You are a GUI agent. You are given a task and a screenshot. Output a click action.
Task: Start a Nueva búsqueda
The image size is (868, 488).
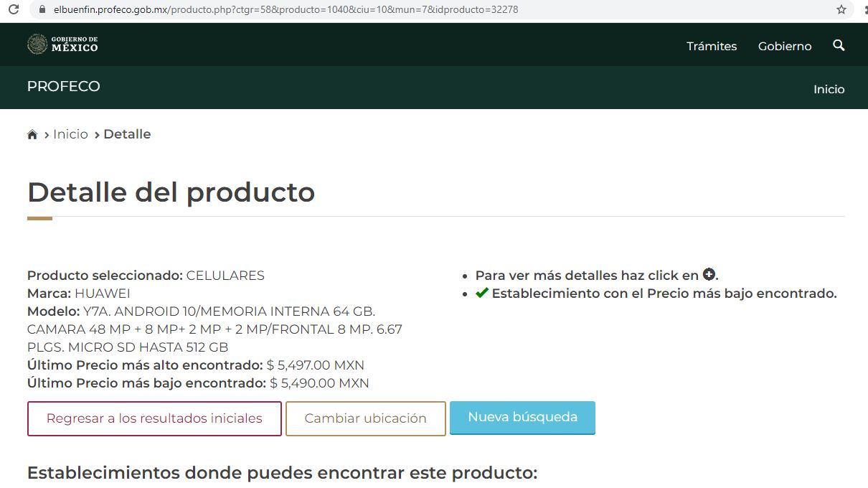522,418
